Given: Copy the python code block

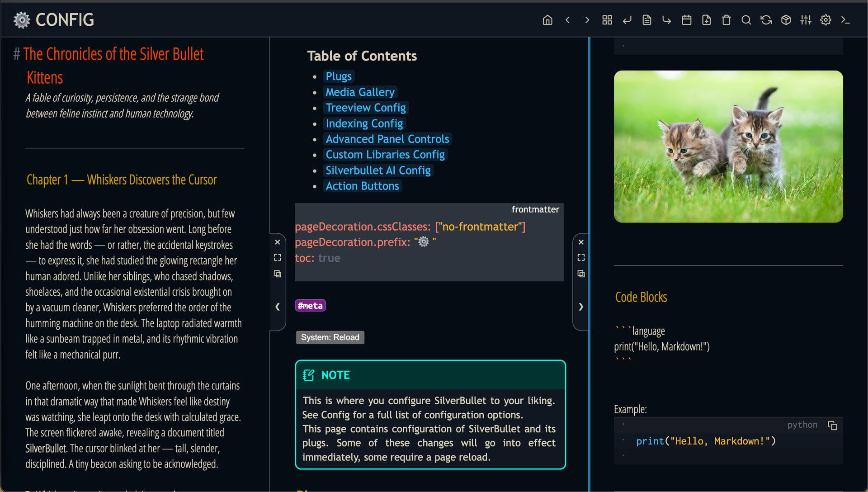Looking at the screenshot, I should coord(832,425).
